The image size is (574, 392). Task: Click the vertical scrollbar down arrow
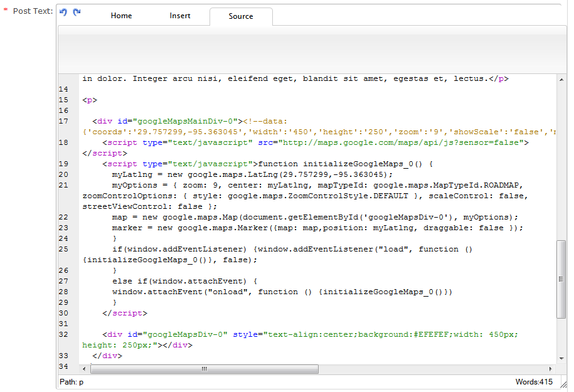click(561, 358)
